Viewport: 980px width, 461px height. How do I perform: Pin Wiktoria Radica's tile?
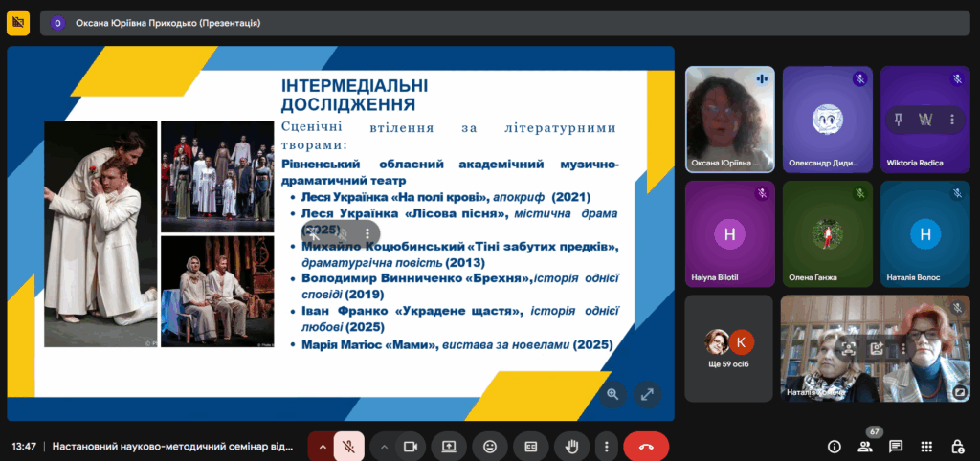point(899,120)
